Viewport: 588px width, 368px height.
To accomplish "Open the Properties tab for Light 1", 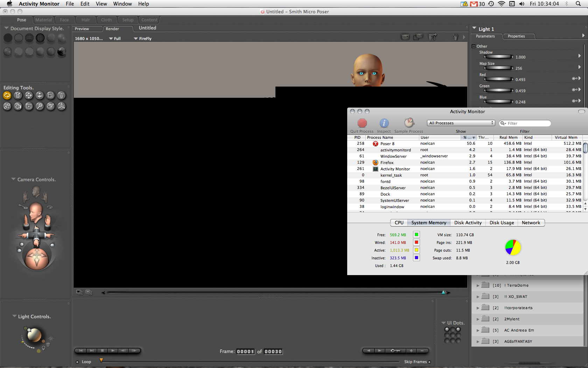I will (x=516, y=36).
